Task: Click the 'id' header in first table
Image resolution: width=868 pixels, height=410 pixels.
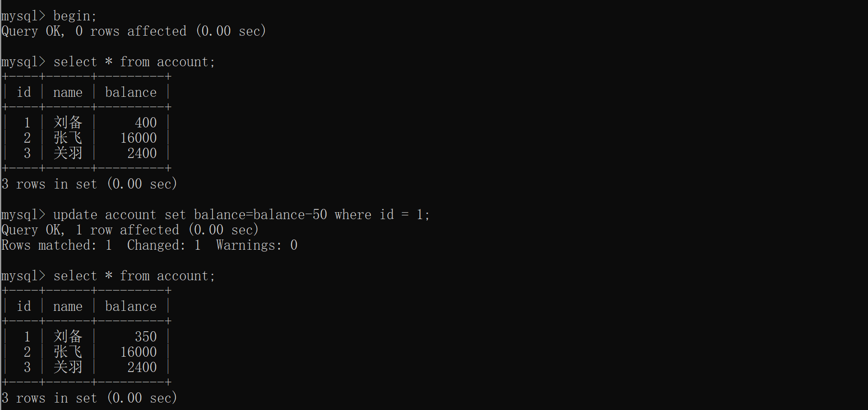Action: pyautogui.click(x=24, y=93)
